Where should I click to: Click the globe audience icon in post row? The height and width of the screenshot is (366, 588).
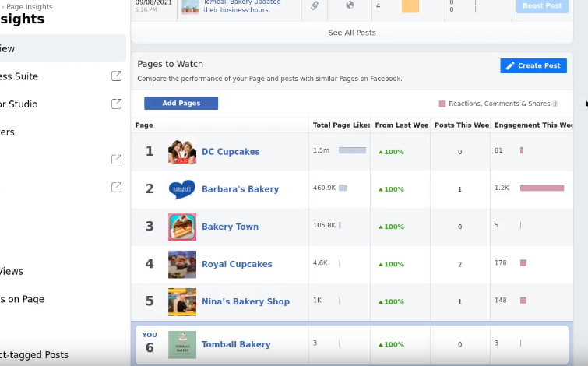click(x=350, y=5)
